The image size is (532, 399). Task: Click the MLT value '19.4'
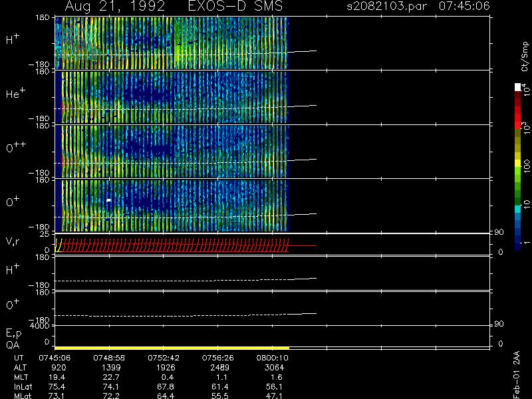(x=58, y=377)
